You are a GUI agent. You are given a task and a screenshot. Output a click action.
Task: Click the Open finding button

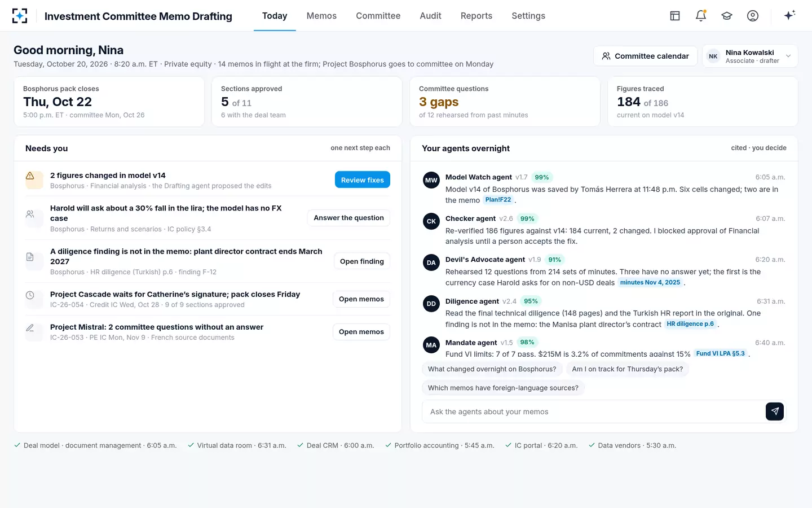(362, 261)
